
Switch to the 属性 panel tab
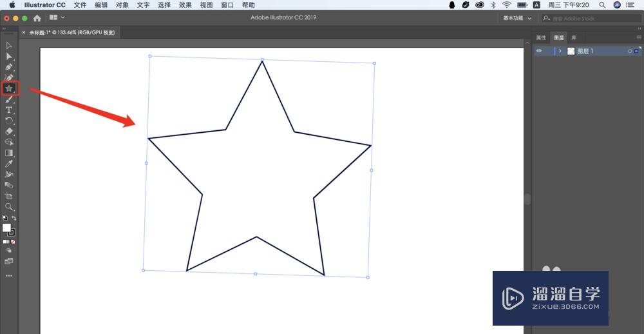541,37
